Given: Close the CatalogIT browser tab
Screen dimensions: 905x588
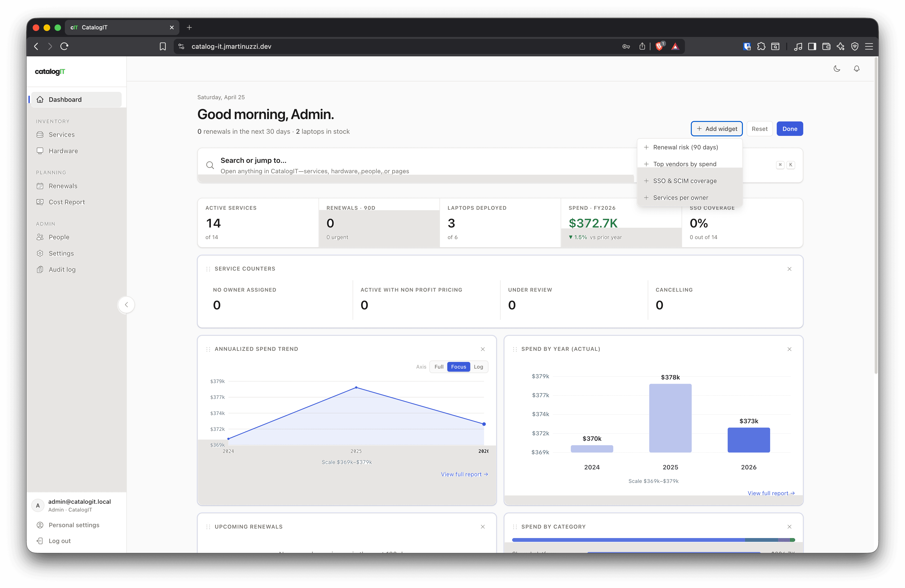Looking at the screenshot, I should point(172,27).
